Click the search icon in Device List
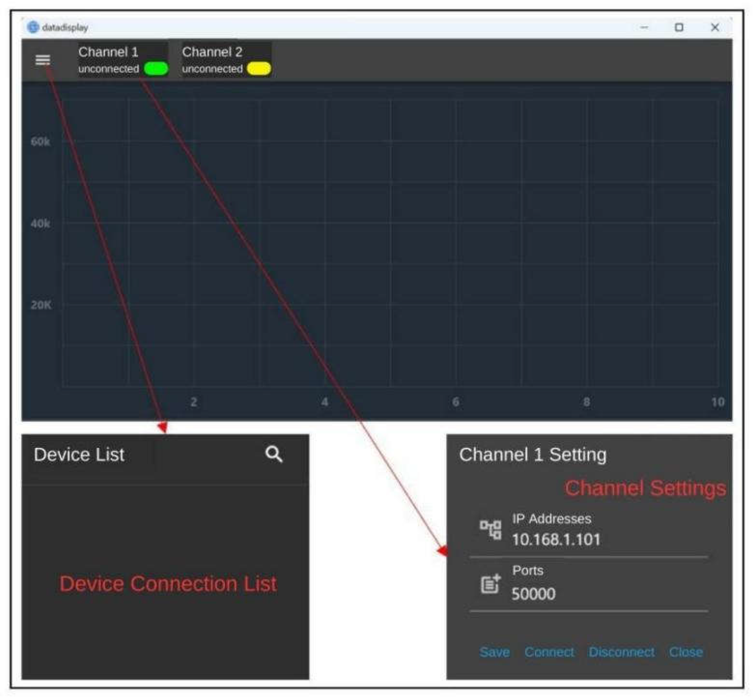This screenshot has width=756, height=700. [x=274, y=454]
